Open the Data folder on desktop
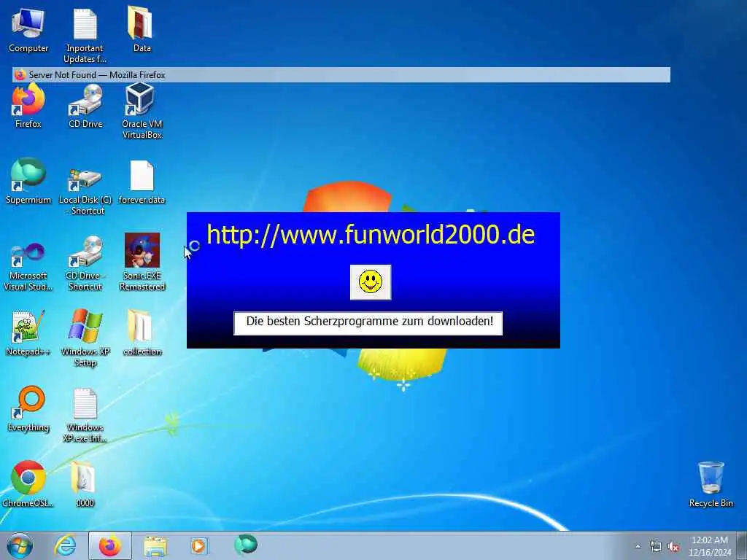Screen dimensions: 747x560 142,29
